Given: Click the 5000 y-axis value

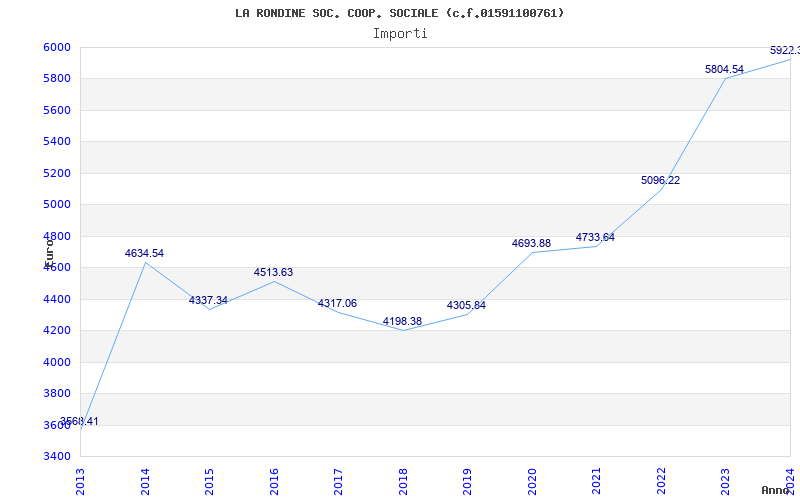Looking at the screenshot, I should point(57,205).
